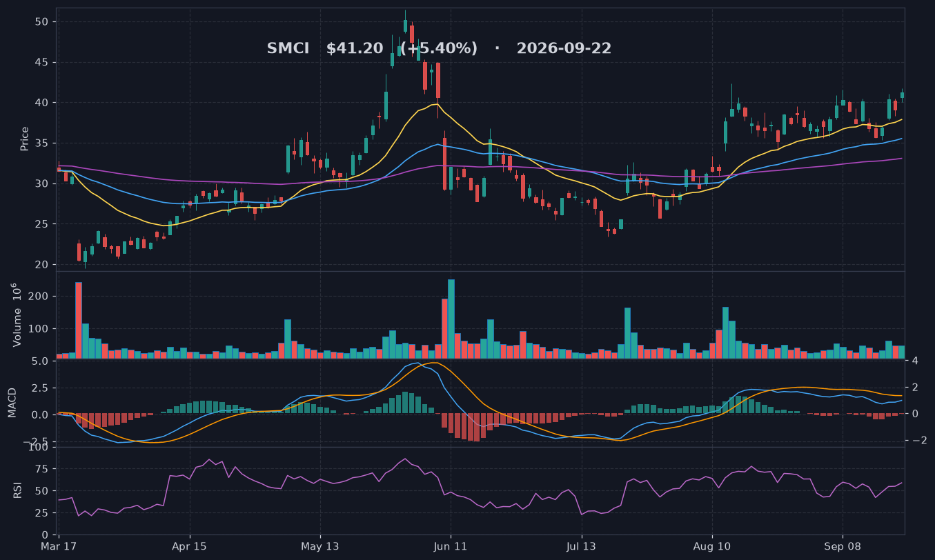Viewport: 935px width, 560px height.
Task: Click the 20 price axis tick
Action: 41,265
